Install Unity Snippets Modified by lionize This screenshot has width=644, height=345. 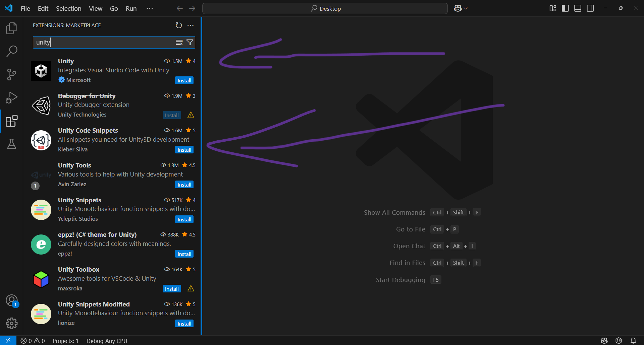click(184, 324)
